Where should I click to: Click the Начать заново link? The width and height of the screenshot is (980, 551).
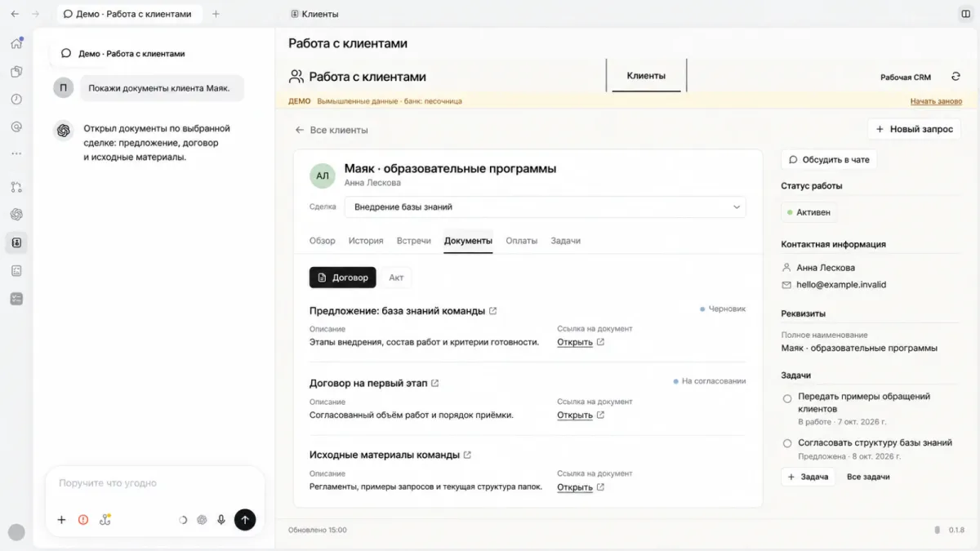(x=937, y=101)
